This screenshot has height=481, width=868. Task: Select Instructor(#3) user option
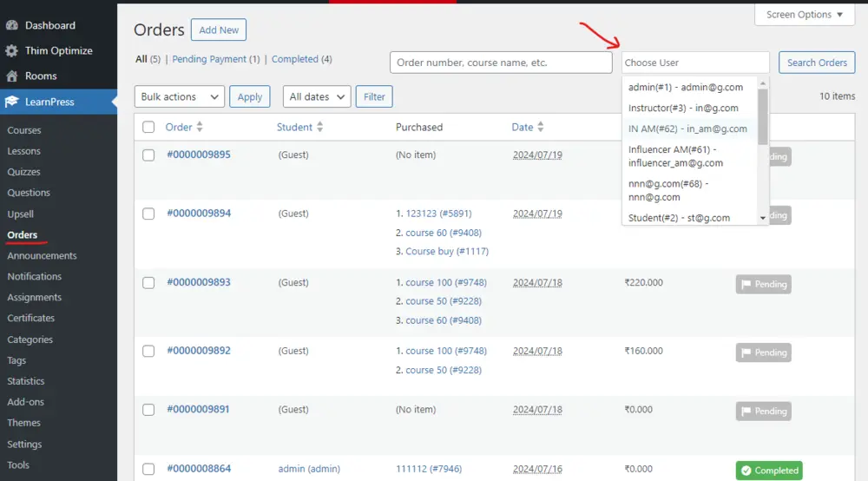coord(690,108)
